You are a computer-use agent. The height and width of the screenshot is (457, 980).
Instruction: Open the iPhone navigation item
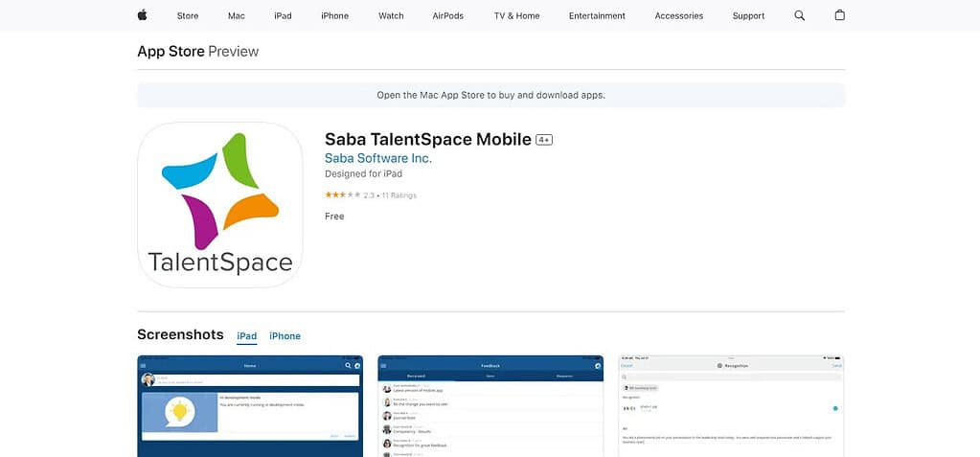335,15
